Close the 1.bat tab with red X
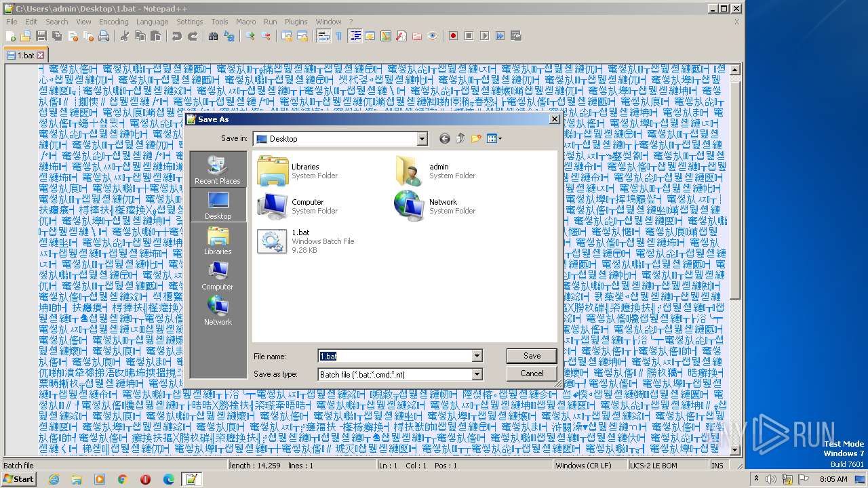This screenshot has height=488, width=868. click(x=40, y=56)
